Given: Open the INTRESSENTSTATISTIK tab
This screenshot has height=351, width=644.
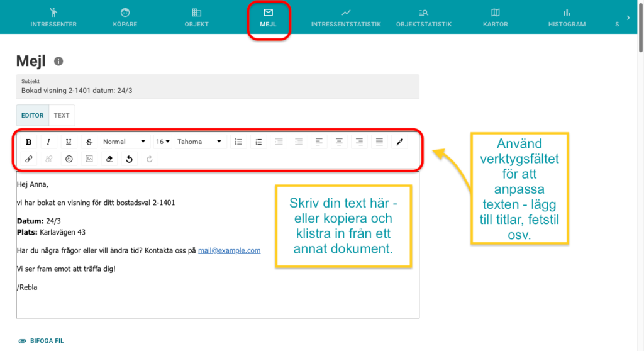Looking at the screenshot, I should pos(346,17).
